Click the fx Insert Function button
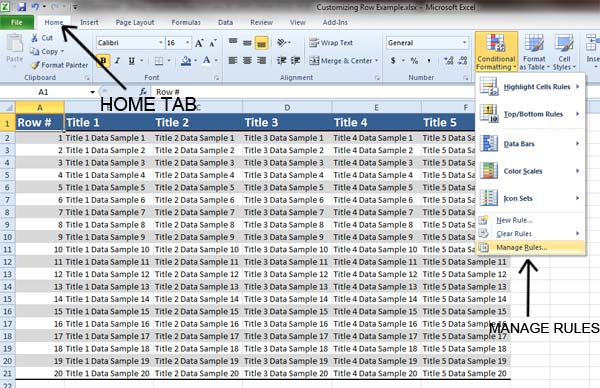The height and width of the screenshot is (388, 600). (143, 92)
